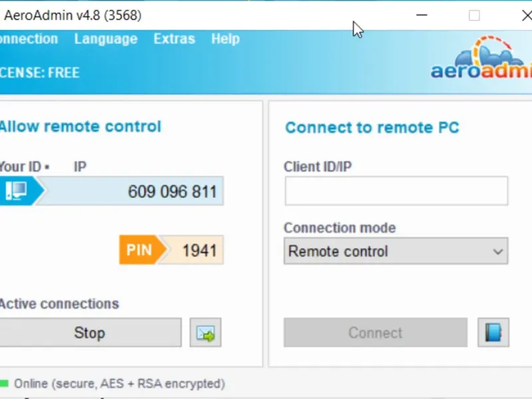Click the Your ID label
The width and height of the screenshot is (532, 399).
(x=21, y=167)
